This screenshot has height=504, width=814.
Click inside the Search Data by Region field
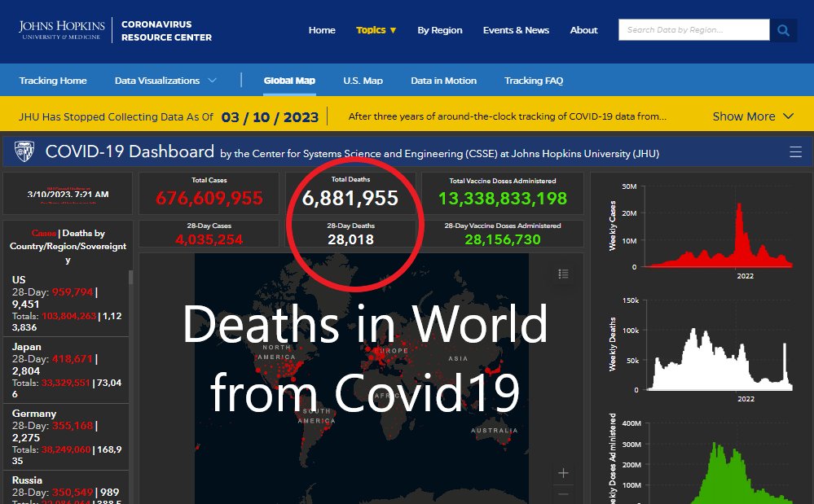pyautogui.click(x=693, y=29)
